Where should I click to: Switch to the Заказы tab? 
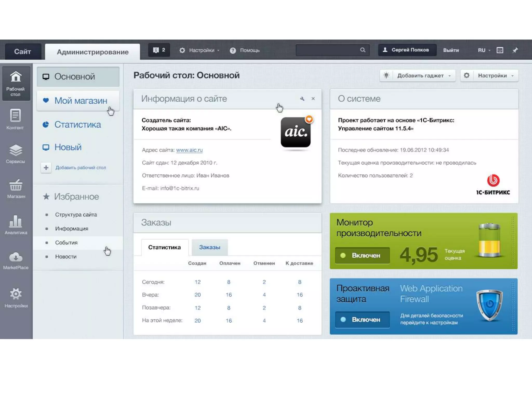tap(209, 247)
